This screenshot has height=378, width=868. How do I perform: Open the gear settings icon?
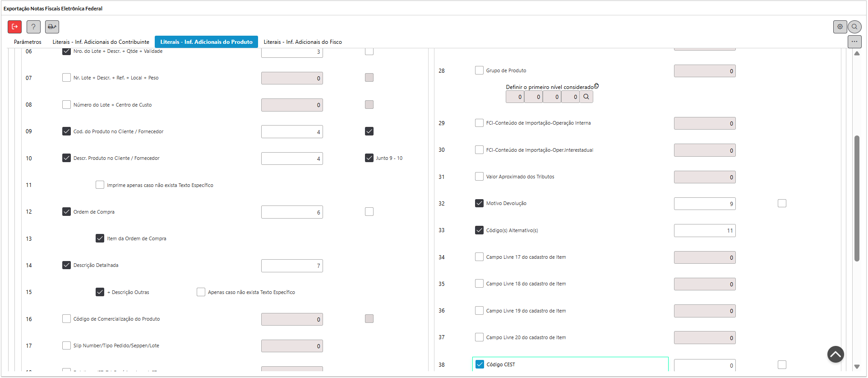[840, 27]
